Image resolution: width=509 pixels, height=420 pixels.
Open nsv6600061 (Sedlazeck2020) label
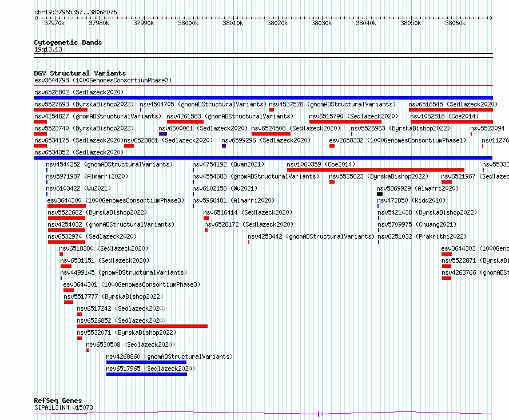point(203,128)
